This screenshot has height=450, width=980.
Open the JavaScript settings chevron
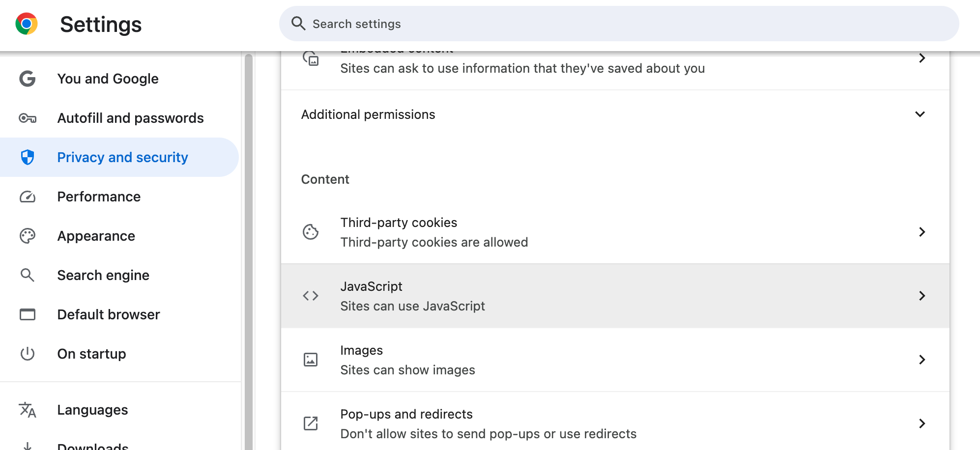pyautogui.click(x=922, y=296)
